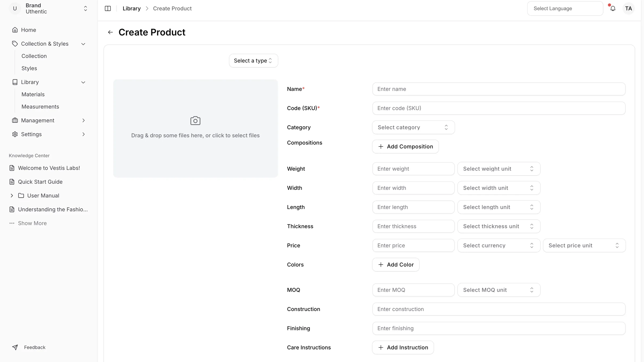Image resolution: width=644 pixels, height=362 pixels.
Task: Click the Brand Uthentic U avatar
Action: click(x=15, y=9)
